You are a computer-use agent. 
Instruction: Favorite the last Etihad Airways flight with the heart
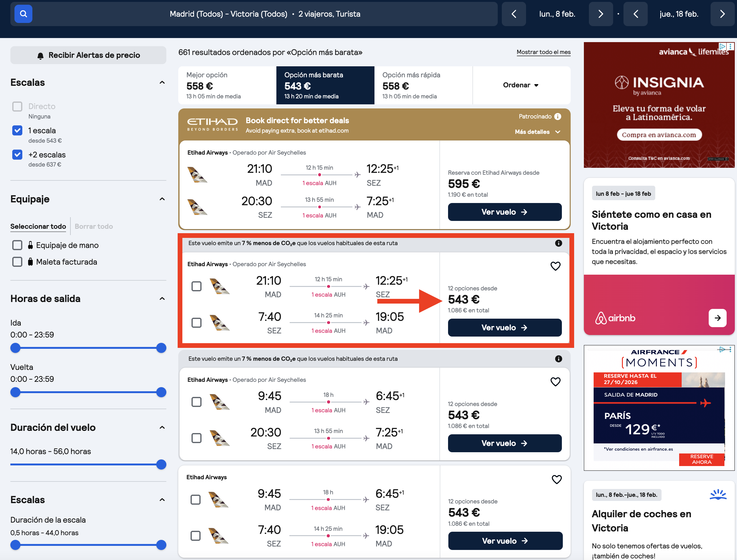tap(557, 479)
